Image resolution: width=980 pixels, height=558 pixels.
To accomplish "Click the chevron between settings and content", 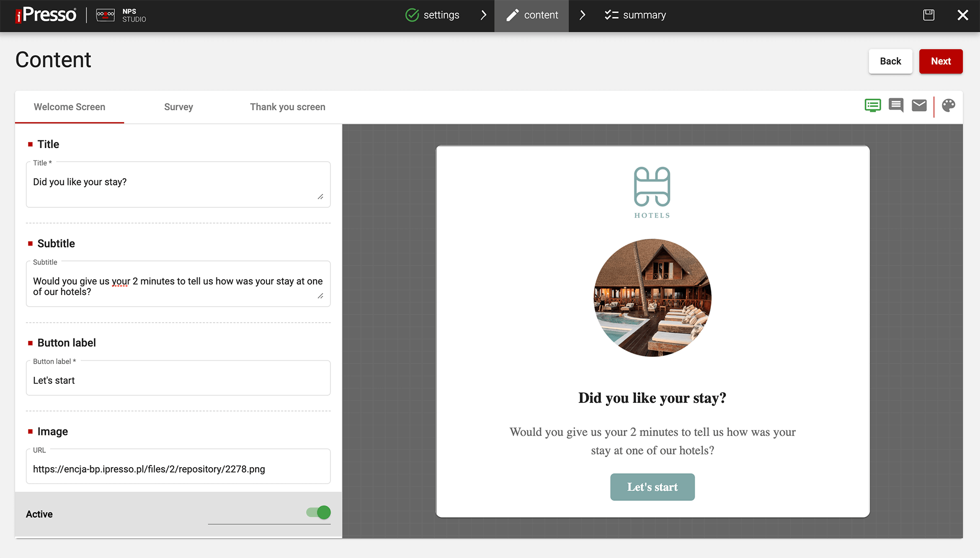I will point(483,15).
